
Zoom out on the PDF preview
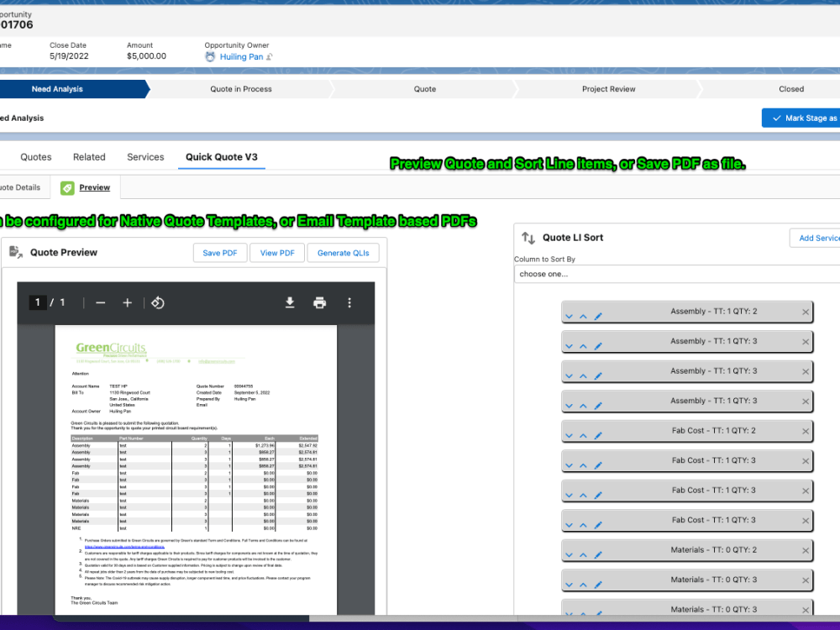(x=100, y=302)
